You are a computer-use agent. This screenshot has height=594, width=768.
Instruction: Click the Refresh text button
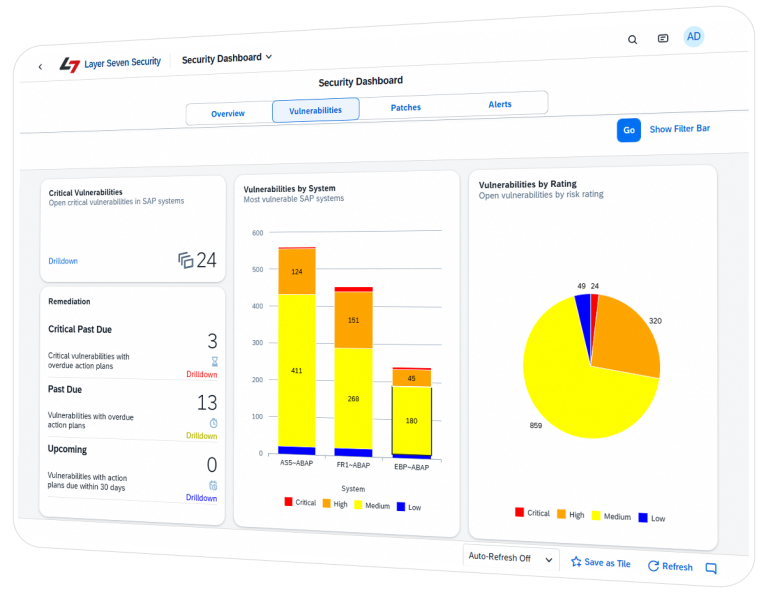coord(677,567)
